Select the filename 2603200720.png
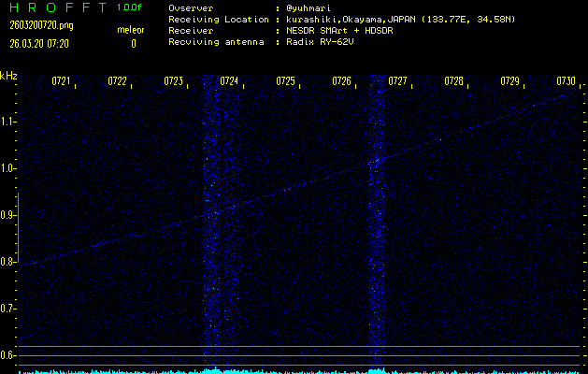The image size is (588, 374). tap(42, 25)
